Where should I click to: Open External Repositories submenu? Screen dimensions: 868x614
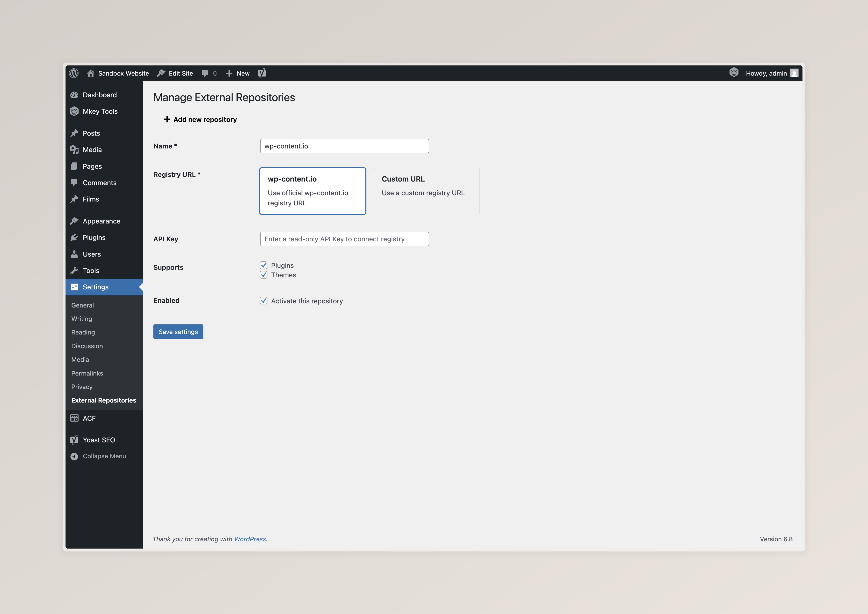(x=104, y=400)
